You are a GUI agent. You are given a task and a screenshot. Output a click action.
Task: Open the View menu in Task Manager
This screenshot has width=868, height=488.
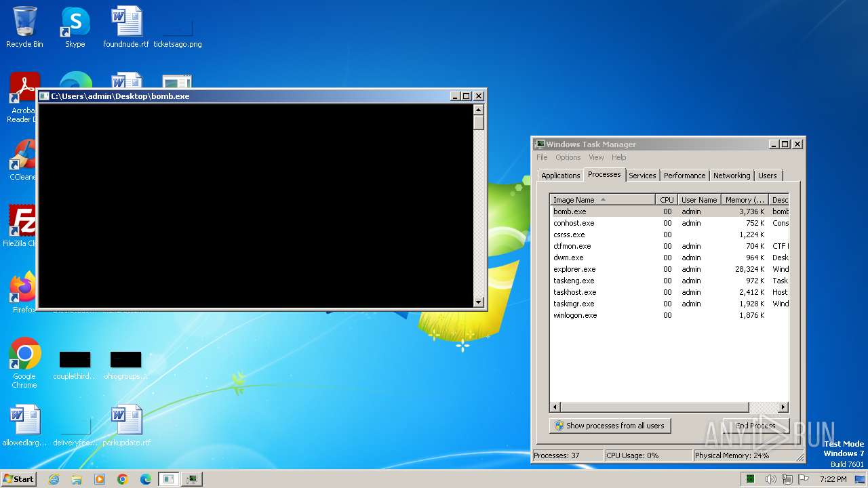pyautogui.click(x=596, y=157)
